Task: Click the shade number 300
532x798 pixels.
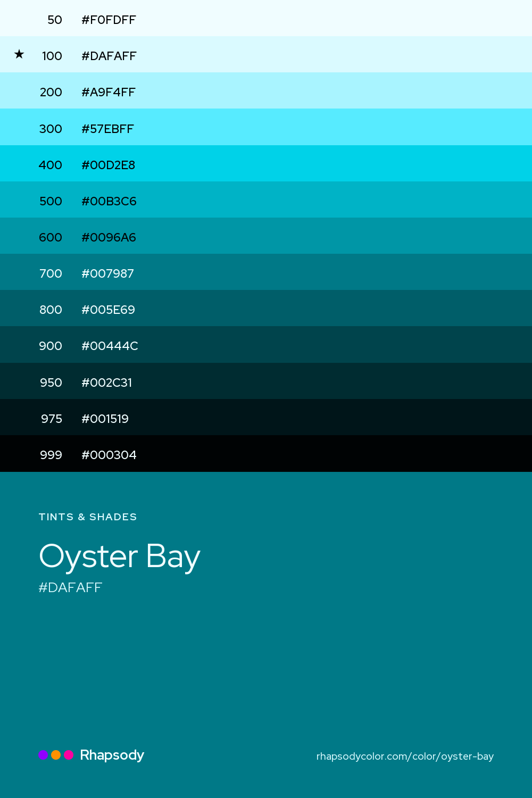Action: [51, 129]
